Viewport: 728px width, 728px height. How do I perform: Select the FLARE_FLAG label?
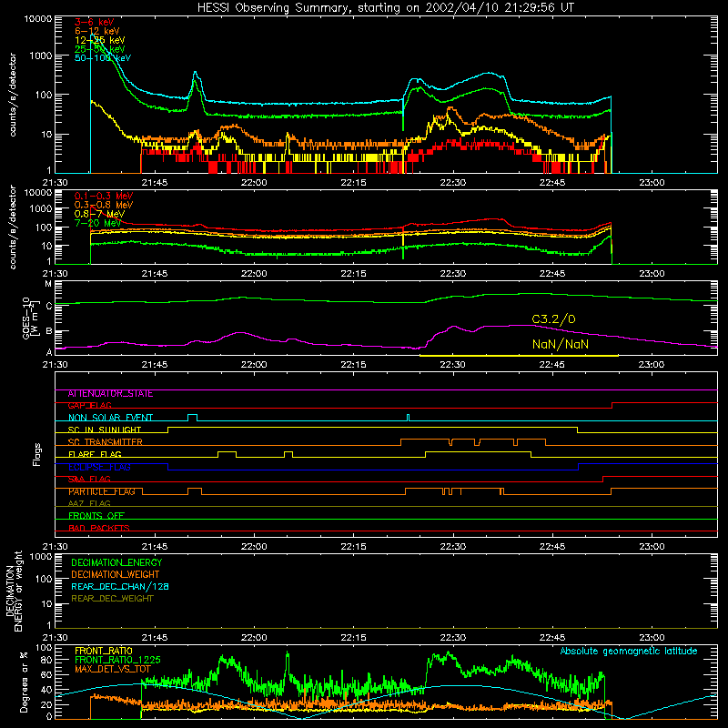pyautogui.click(x=95, y=454)
